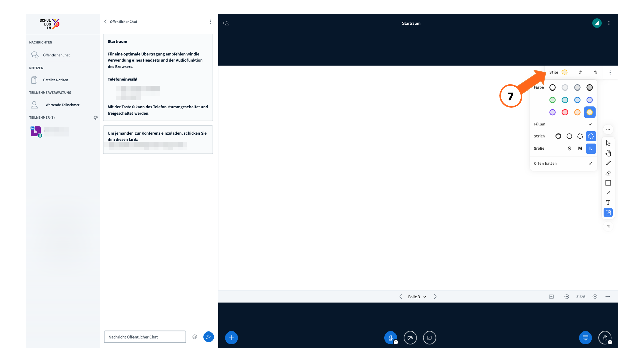Open Startraum options menu in the top-right corner
This screenshot has width=644, height=362.
pos(609,23)
